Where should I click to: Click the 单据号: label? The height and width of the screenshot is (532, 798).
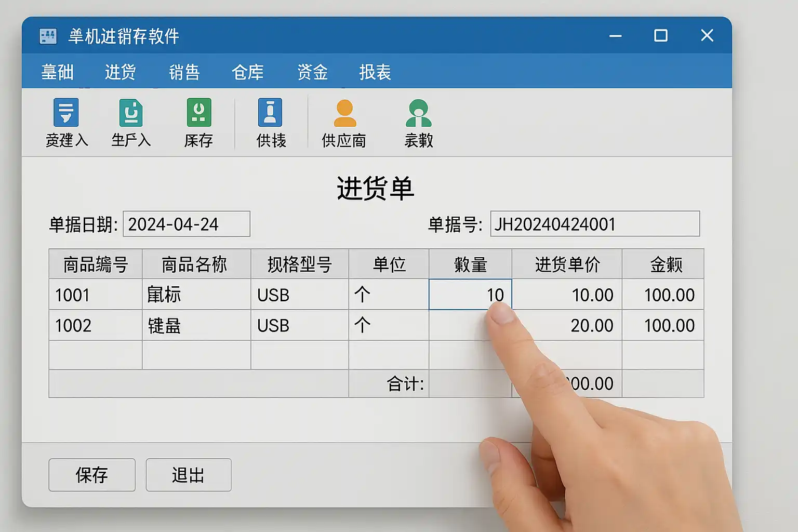coord(455,224)
